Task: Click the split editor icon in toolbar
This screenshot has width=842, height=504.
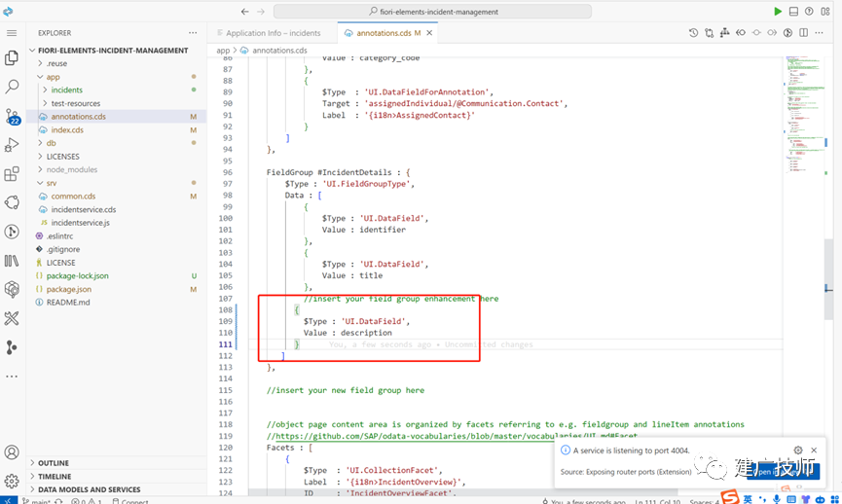Action: (803, 33)
